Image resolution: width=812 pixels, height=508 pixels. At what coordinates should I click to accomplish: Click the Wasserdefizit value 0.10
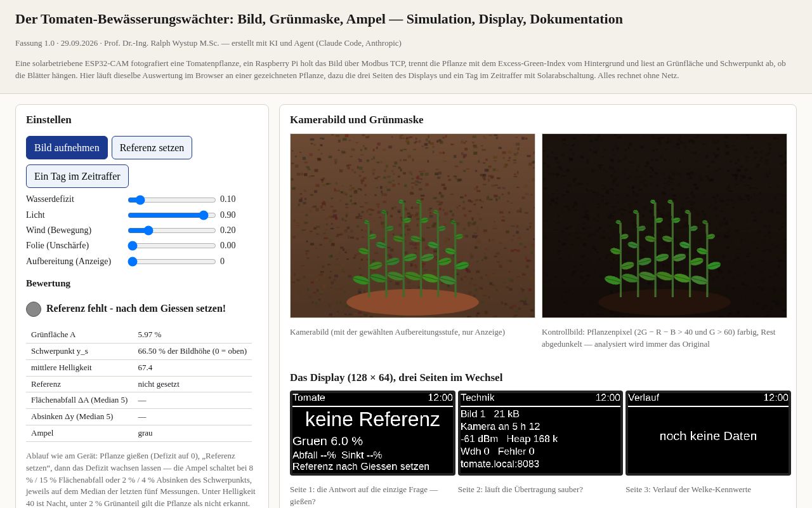tap(228, 199)
